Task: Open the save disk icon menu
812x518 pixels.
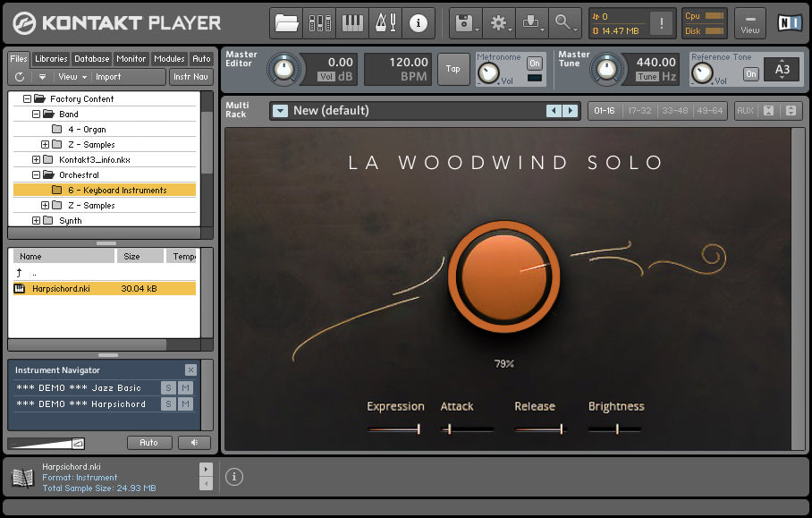Action: tap(465, 24)
